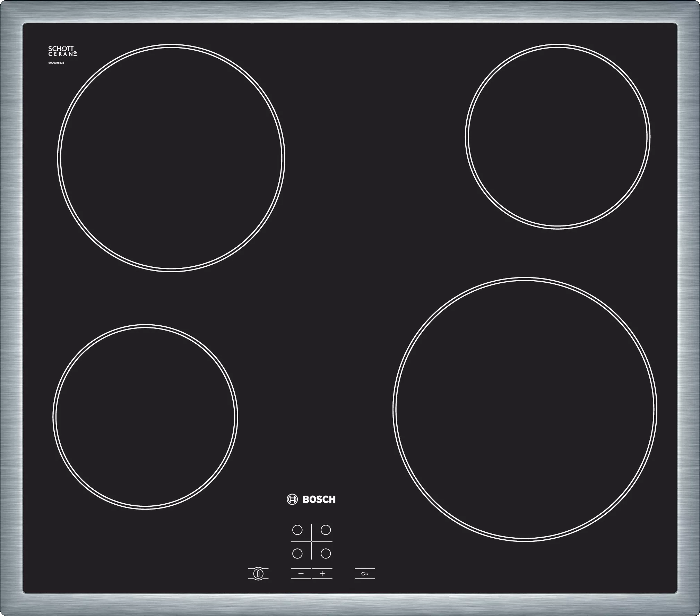Click the BOSCH wordmark text
The width and height of the screenshot is (700, 616).
319,499
